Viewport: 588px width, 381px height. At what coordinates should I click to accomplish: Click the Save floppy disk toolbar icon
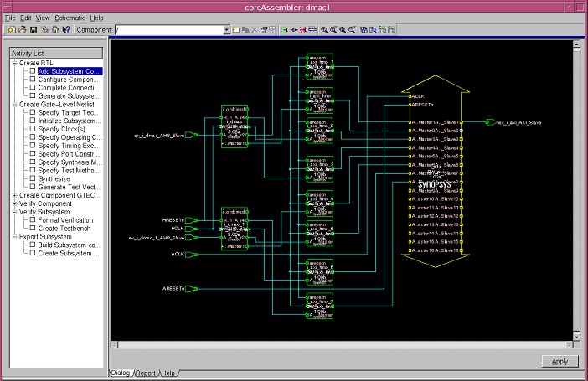(x=34, y=29)
